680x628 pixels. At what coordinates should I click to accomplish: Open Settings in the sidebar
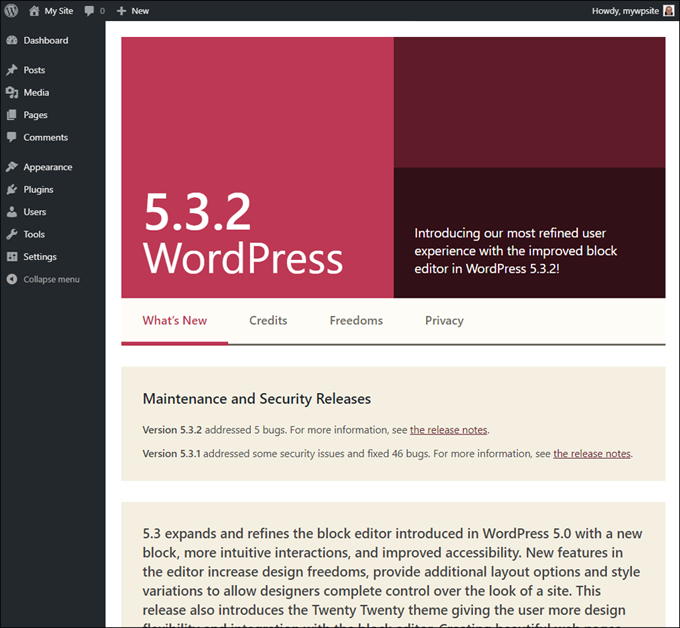pos(40,257)
